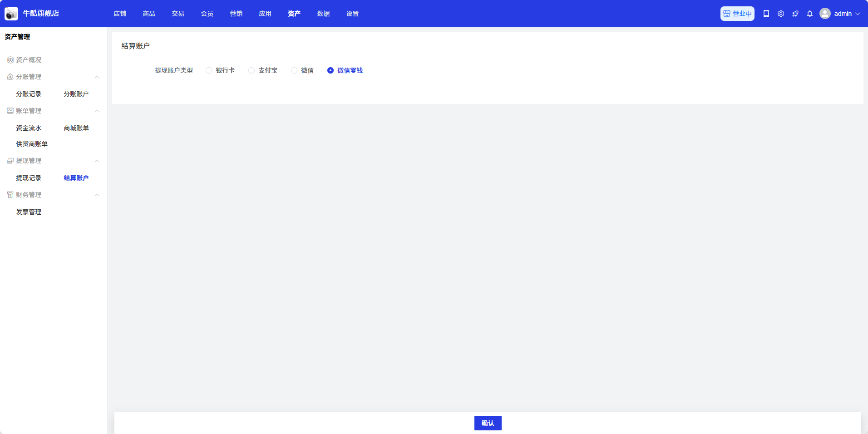Viewport: 868px width, 434px height.
Task: Collapse the 财务管理 section chevron
Action: tap(97, 195)
